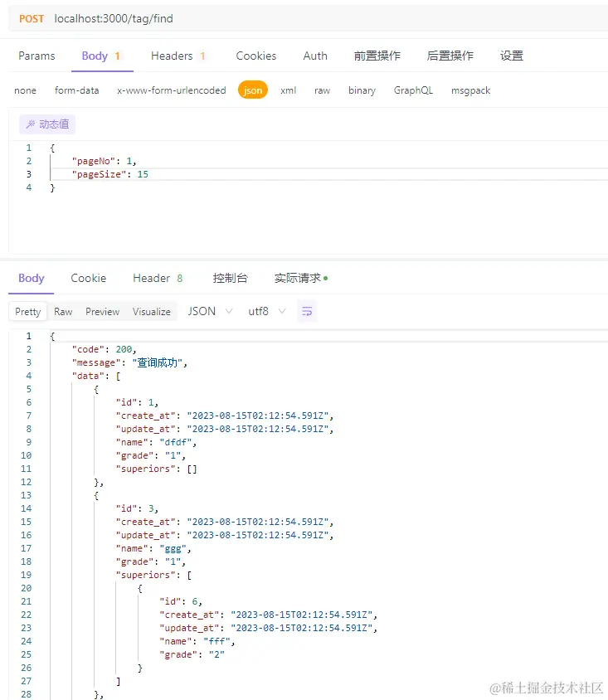Click the "name": "dfdf" line

pos(156,442)
